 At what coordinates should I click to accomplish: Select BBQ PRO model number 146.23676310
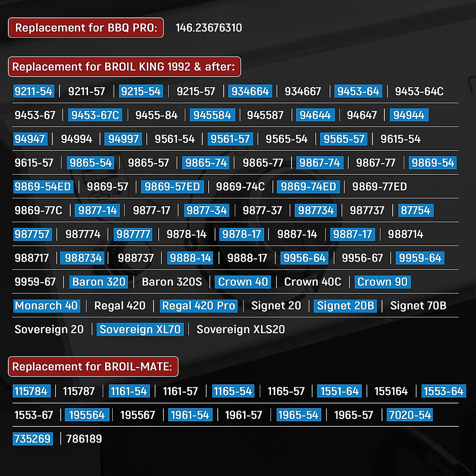[x=209, y=28]
